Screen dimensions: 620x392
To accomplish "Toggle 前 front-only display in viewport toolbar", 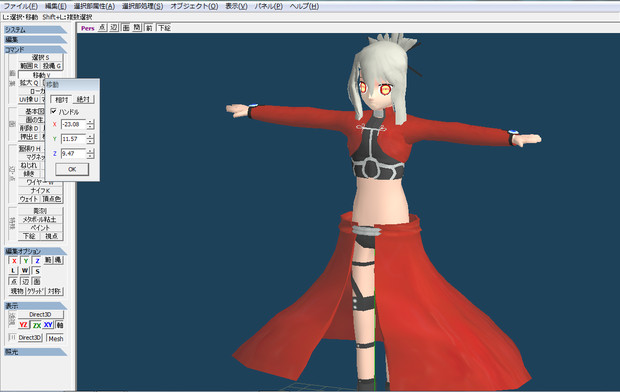I will click(x=149, y=28).
